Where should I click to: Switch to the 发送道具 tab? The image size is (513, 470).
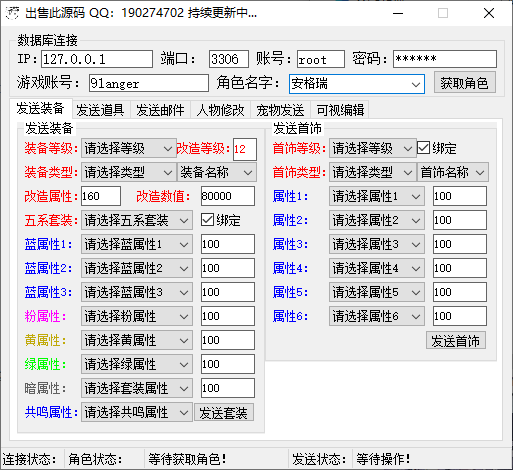pyautogui.click(x=100, y=110)
